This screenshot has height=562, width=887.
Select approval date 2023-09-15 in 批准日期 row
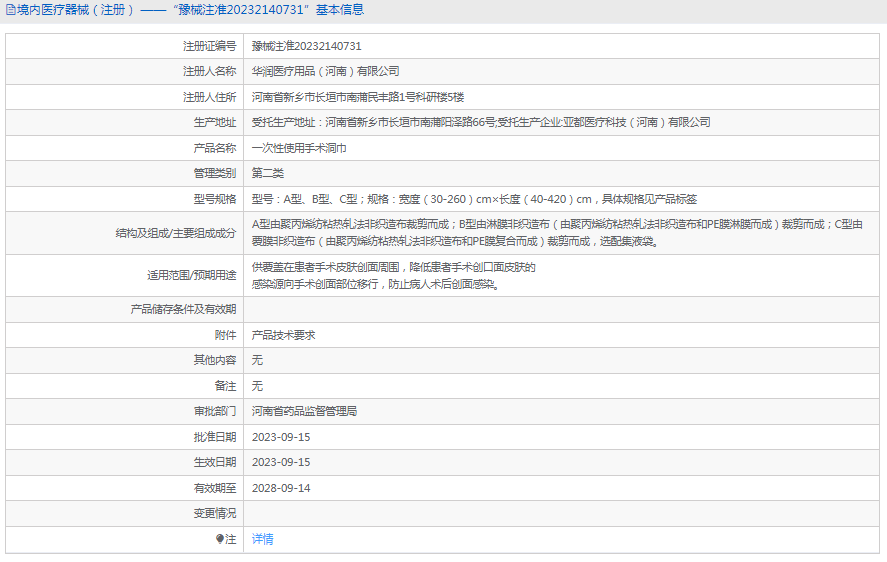coord(281,437)
